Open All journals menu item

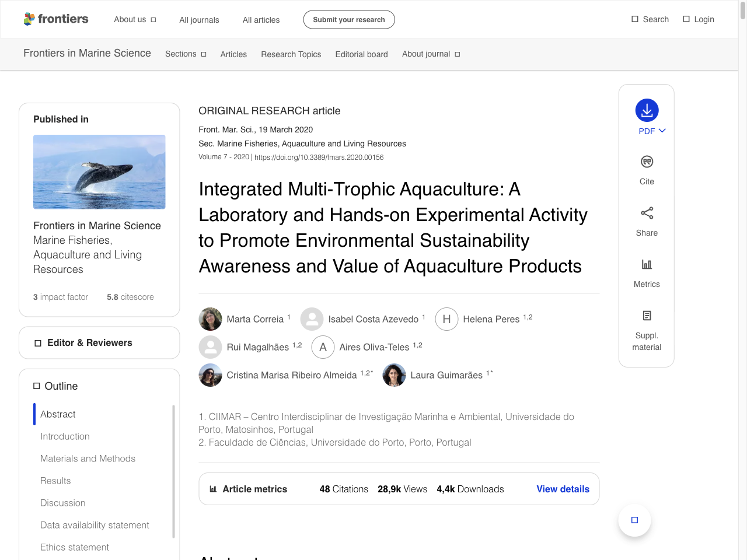(199, 20)
